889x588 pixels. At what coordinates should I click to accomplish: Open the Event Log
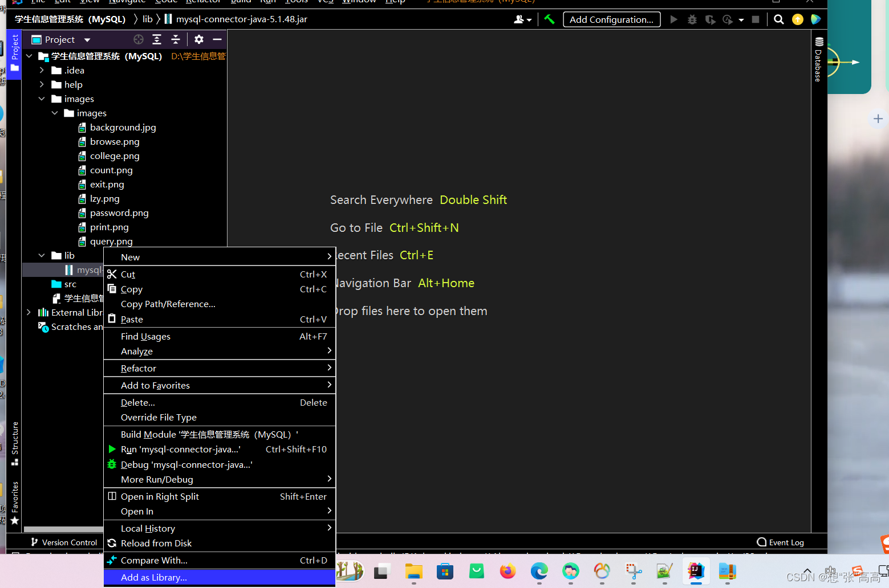[x=781, y=542]
